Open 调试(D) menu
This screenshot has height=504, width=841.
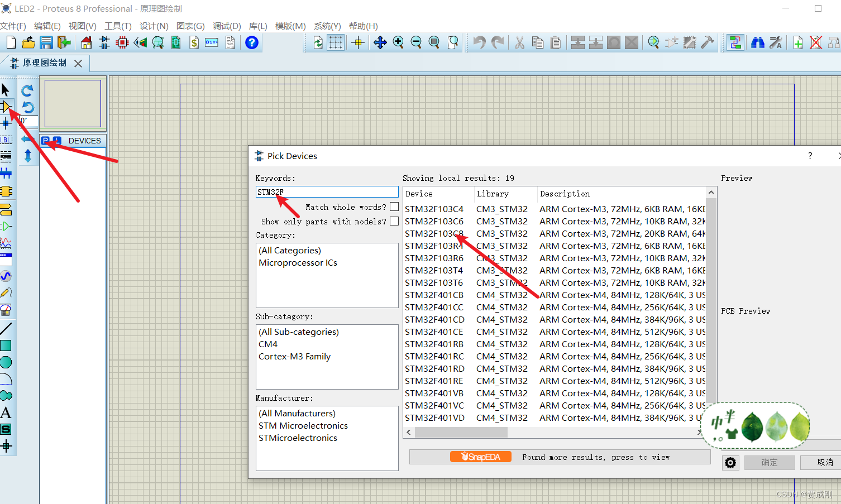click(227, 26)
